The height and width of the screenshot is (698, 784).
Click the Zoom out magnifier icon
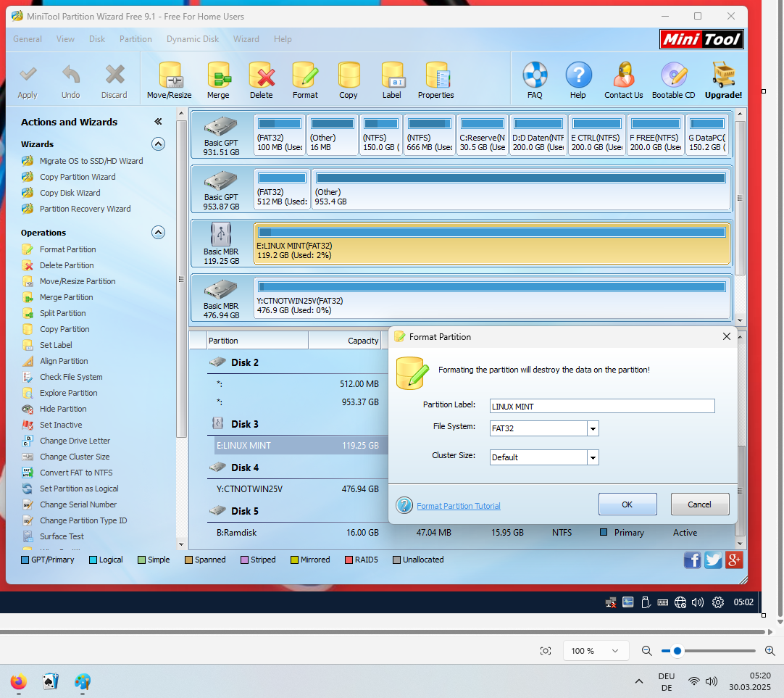[646, 650]
